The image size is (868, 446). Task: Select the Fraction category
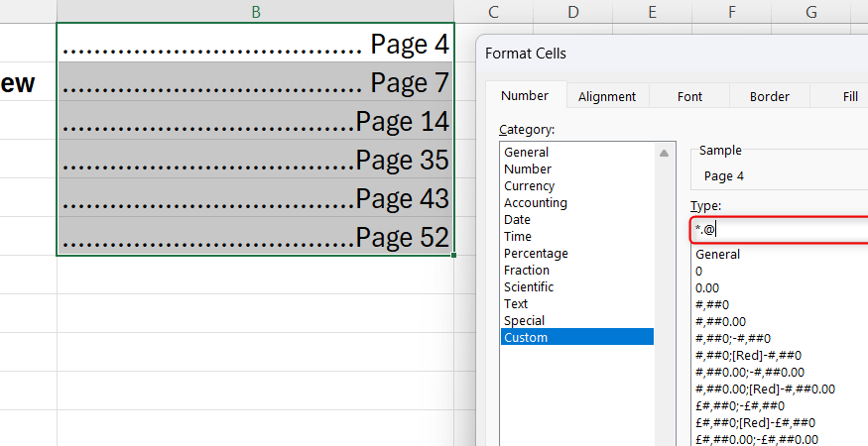click(576, 270)
